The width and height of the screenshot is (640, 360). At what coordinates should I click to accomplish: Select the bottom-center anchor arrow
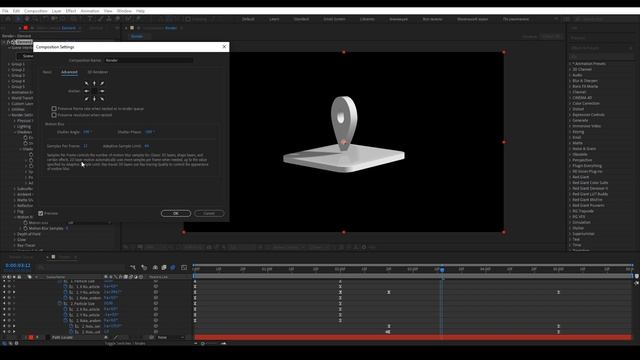(x=94, y=99)
